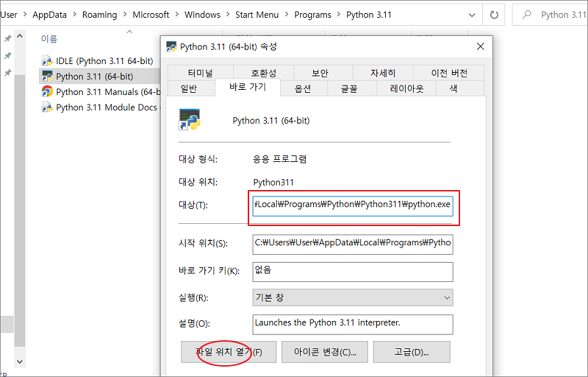Click the Python 3.11 (64-bit) file icon
This screenshot has width=588, height=377.
click(47, 76)
